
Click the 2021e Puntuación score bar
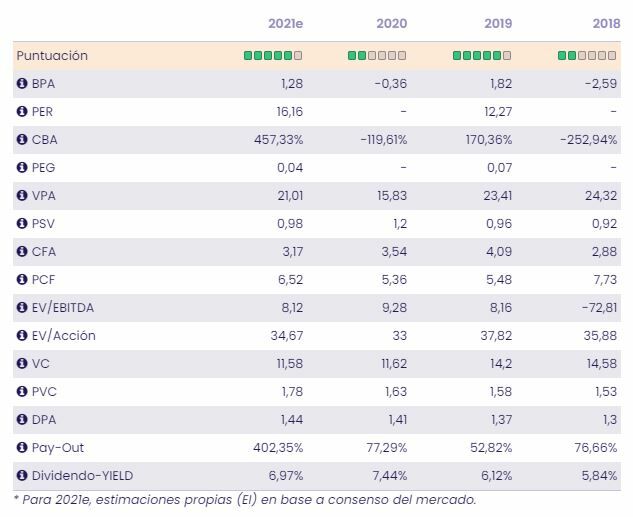(273, 56)
